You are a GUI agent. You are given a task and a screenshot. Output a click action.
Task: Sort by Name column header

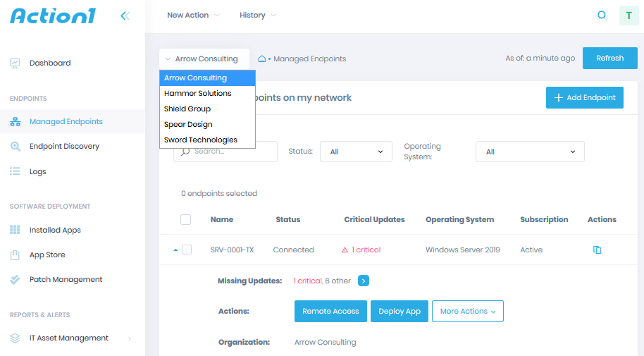coord(222,219)
